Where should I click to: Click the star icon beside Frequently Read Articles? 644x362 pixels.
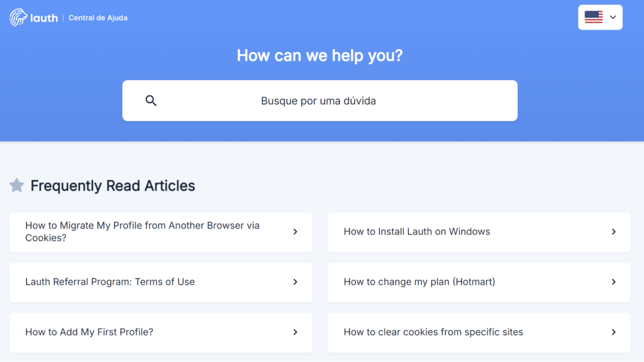[x=17, y=186]
